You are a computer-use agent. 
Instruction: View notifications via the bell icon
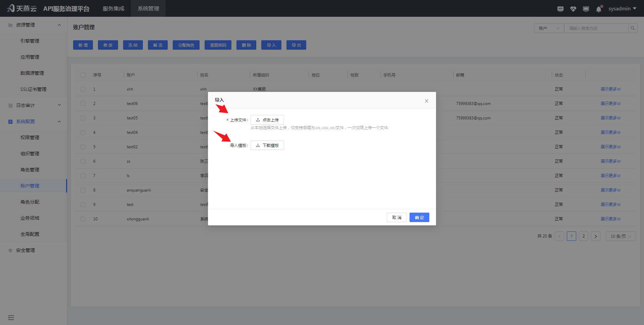pos(599,9)
